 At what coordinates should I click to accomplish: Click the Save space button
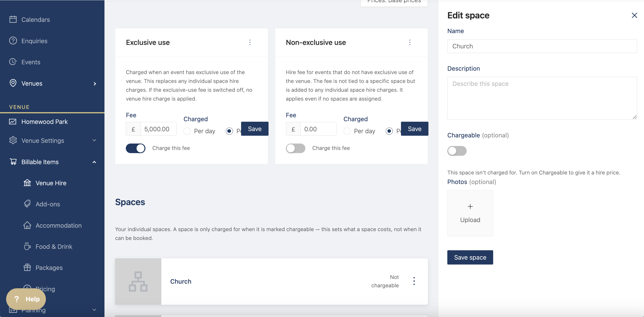(470, 257)
